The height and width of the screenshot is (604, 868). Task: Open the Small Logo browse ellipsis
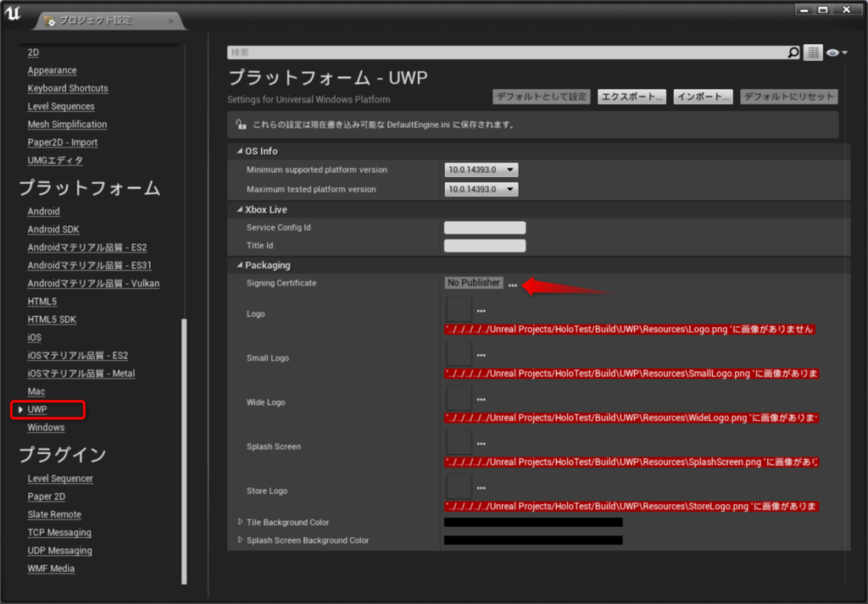pyautogui.click(x=481, y=355)
